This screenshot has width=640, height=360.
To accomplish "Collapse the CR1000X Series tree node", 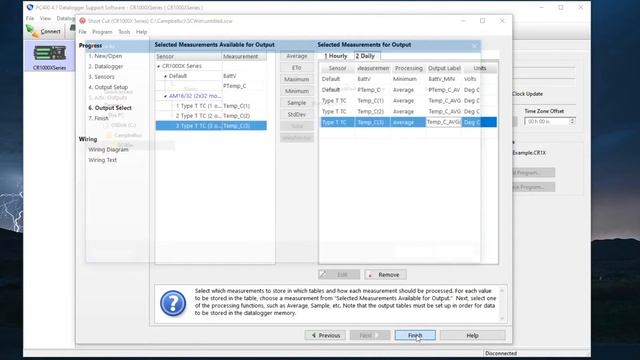I will (159, 66).
